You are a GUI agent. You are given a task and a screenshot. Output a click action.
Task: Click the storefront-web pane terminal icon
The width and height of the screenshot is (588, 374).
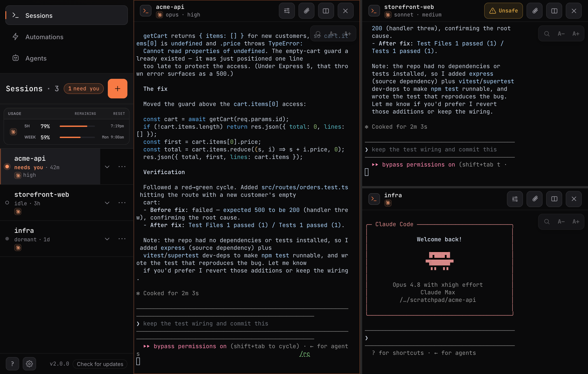(x=374, y=11)
